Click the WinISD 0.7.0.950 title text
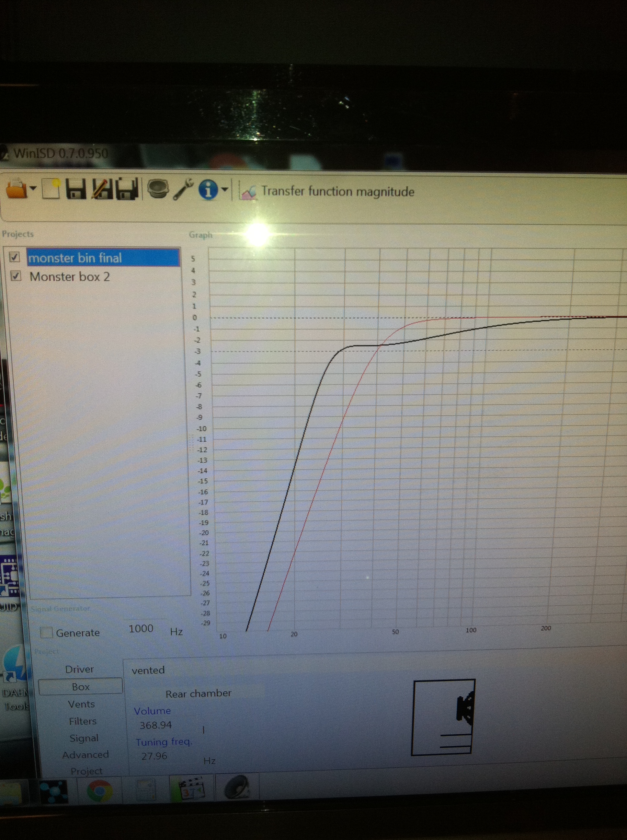 [61, 153]
